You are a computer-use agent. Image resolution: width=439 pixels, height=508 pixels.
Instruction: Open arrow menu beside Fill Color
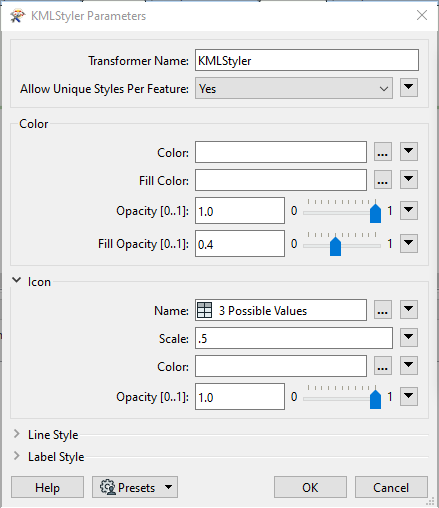409,179
